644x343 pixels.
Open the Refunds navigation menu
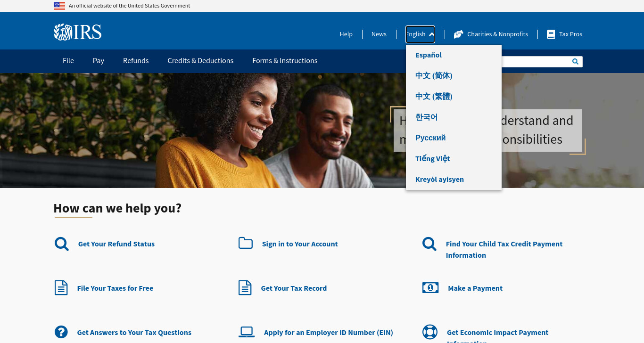136,61
